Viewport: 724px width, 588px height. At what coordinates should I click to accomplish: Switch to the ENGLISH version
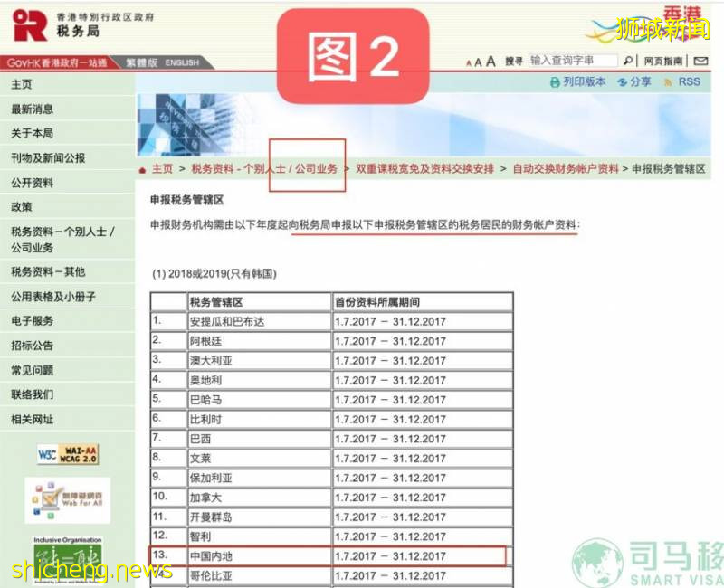point(182,62)
